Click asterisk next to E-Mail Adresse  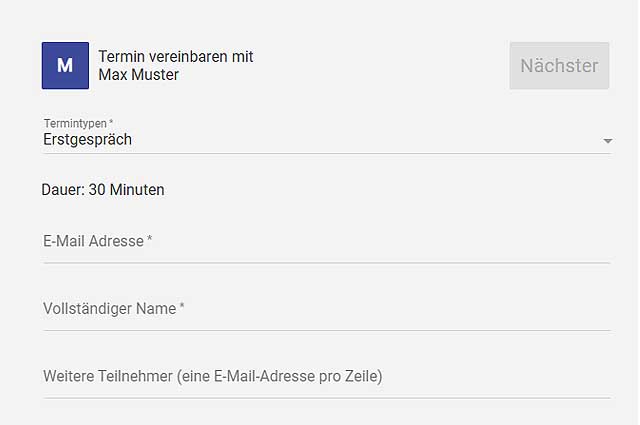click(150, 238)
